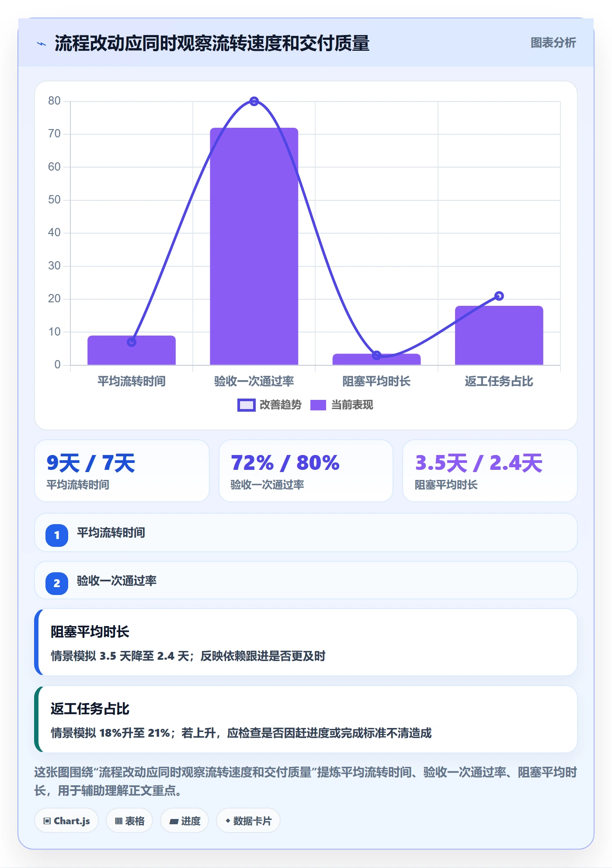
Task: Click line point on 阻塞平均时长 bar
Action: (377, 356)
